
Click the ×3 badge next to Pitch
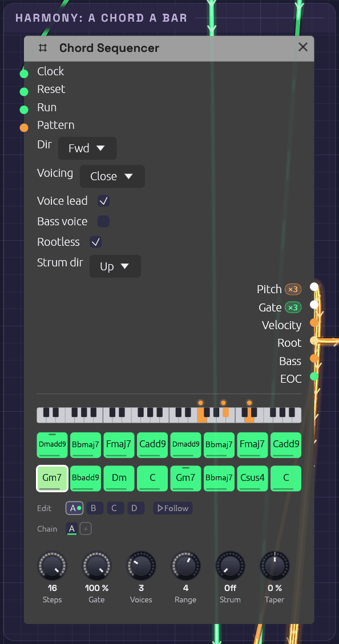pos(293,290)
